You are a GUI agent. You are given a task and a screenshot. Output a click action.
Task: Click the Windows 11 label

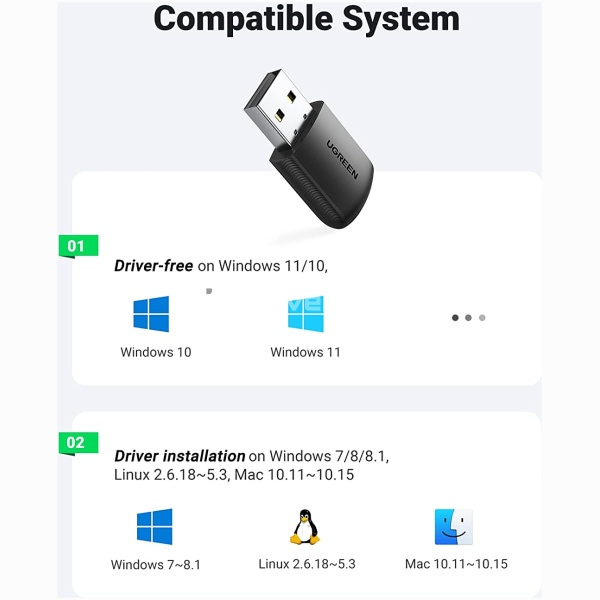pyautogui.click(x=305, y=352)
